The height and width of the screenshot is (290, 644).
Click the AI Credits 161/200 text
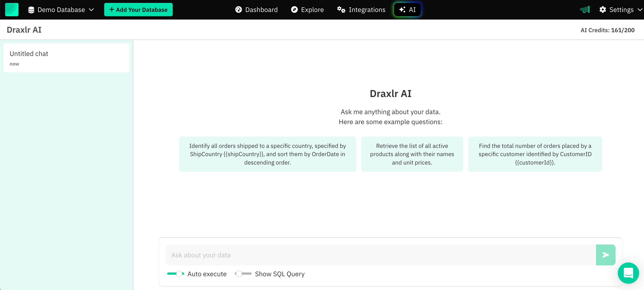point(607,30)
